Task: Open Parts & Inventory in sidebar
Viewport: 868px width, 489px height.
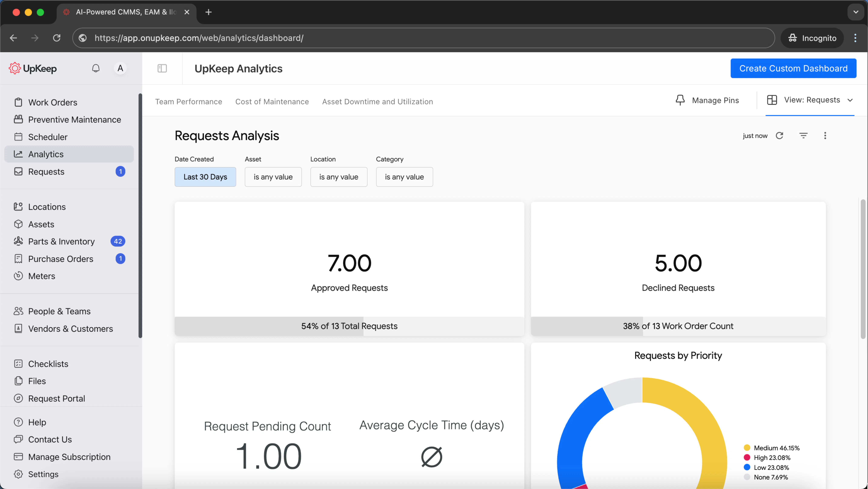Action: [x=61, y=241]
